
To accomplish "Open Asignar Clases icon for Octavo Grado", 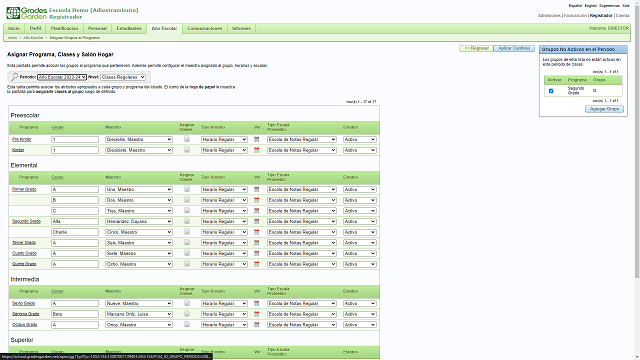I will click(x=187, y=324).
